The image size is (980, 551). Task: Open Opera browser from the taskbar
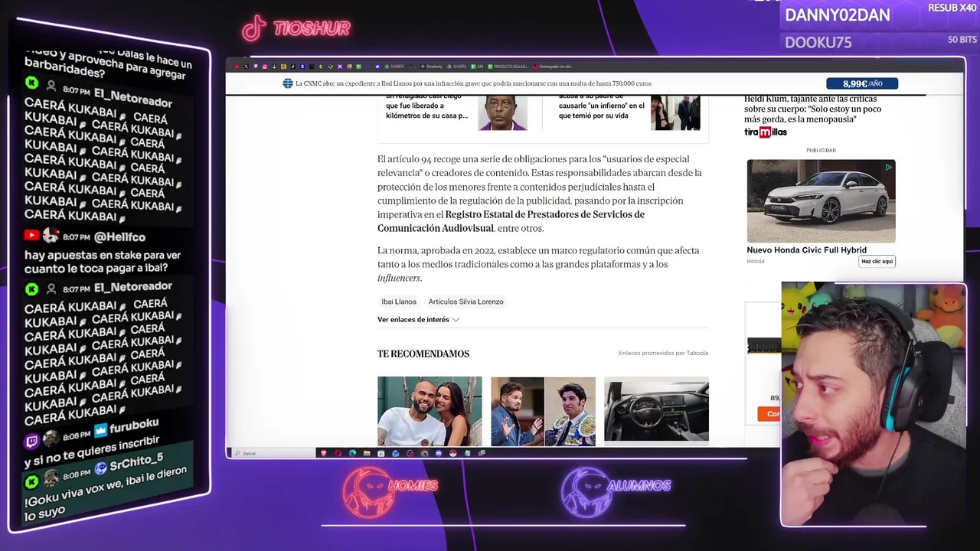coord(338,453)
